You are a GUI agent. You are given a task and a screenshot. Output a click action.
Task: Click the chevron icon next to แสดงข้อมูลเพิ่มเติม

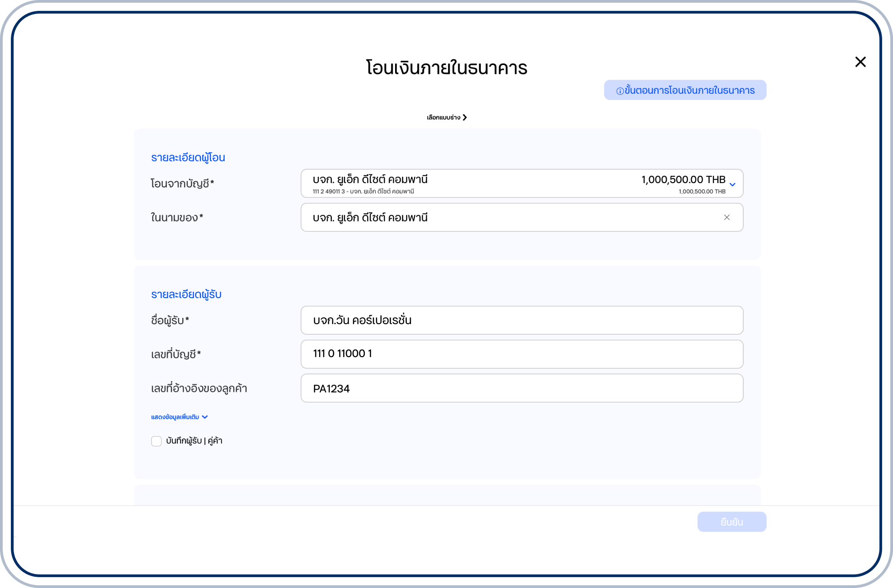[205, 417]
